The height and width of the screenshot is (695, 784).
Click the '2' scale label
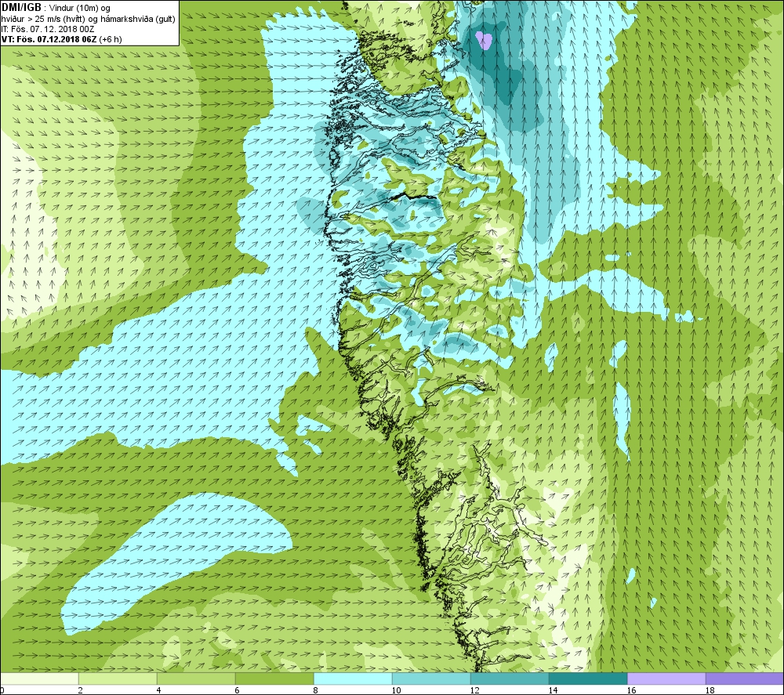click(x=80, y=690)
